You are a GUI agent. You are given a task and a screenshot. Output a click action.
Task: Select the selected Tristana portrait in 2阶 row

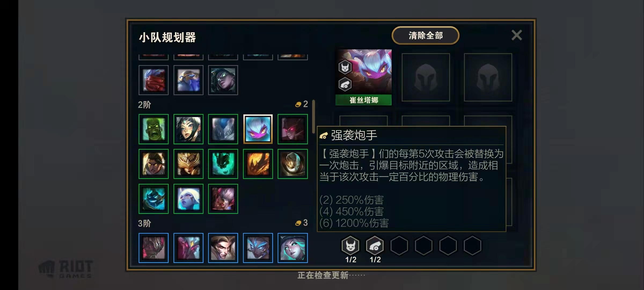pyautogui.click(x=258, y=129)
